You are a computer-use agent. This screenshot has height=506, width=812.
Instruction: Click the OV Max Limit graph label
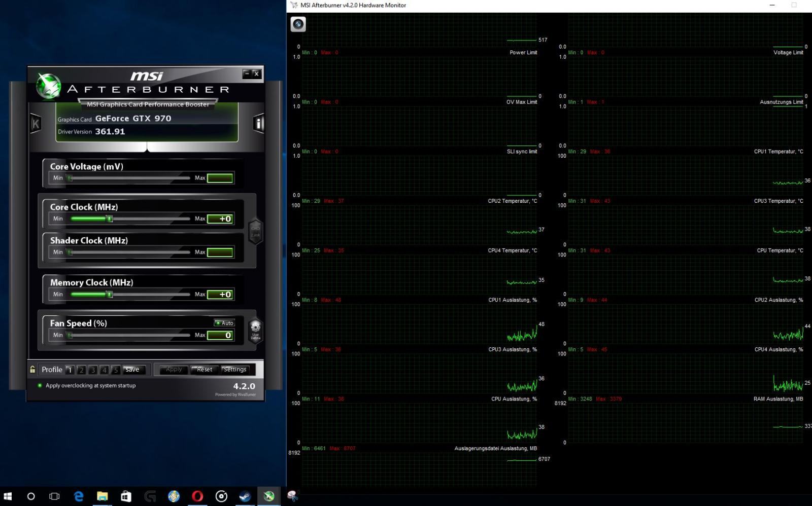pos(522,102)
